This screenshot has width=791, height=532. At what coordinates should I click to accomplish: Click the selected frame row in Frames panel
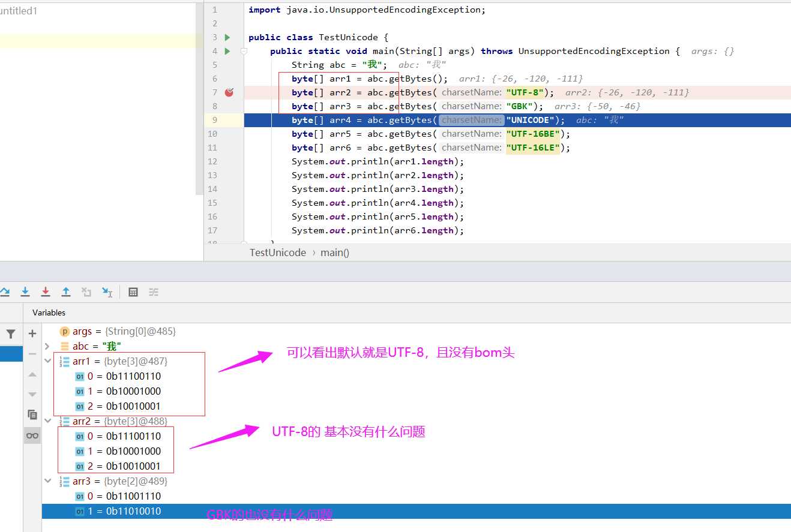coord(11,354)
